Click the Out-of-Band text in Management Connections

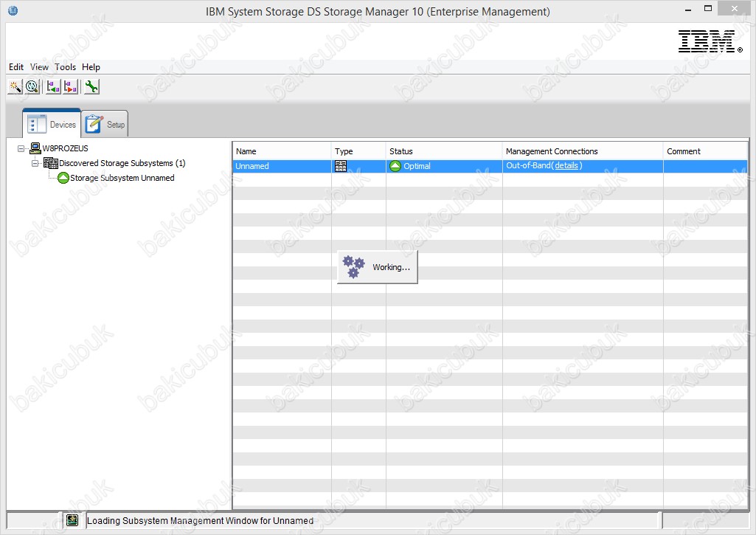click(x=528, y=165)
